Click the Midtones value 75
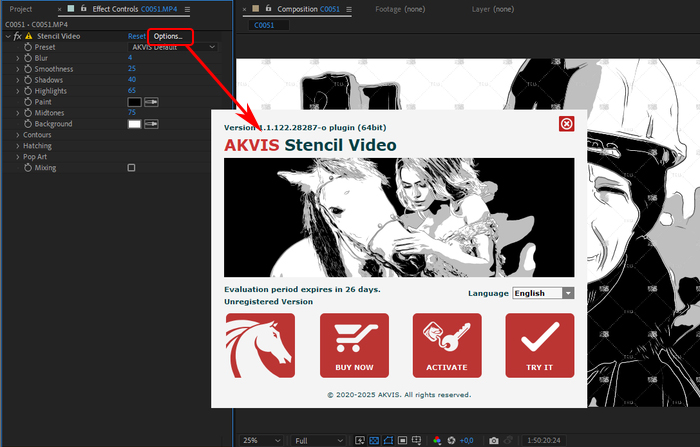The image size is (700, 447). point(132,113)
